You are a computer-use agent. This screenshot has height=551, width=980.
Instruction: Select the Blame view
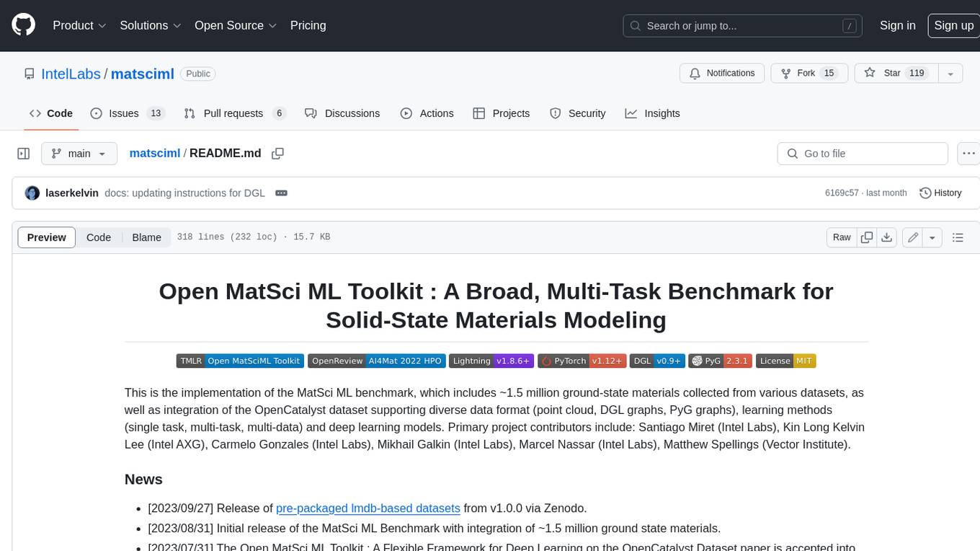pyautogui.click(x=146, y=237)
